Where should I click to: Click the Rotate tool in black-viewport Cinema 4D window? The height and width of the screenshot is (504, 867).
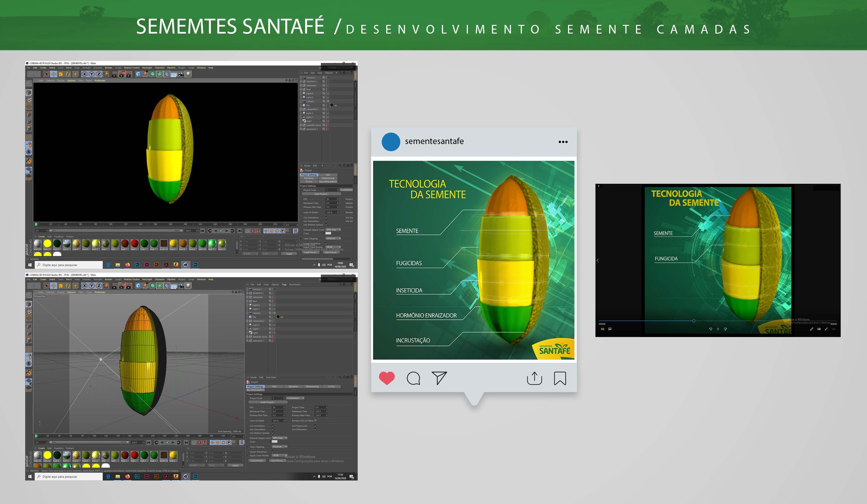(68, 74)
